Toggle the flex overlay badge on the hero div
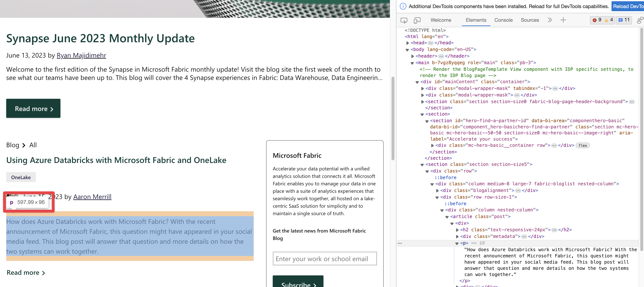The image size is (644, 287). coord(583,145)
